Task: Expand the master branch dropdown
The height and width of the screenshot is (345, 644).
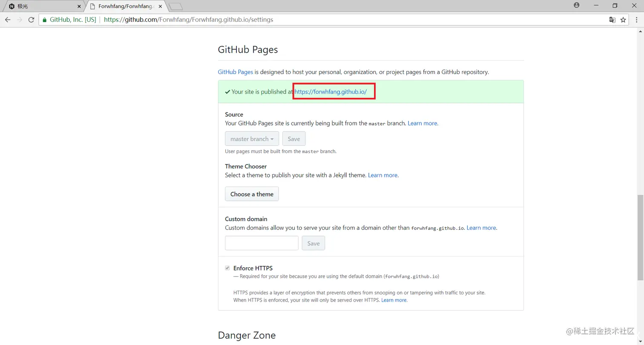Action: pos(252,139)
